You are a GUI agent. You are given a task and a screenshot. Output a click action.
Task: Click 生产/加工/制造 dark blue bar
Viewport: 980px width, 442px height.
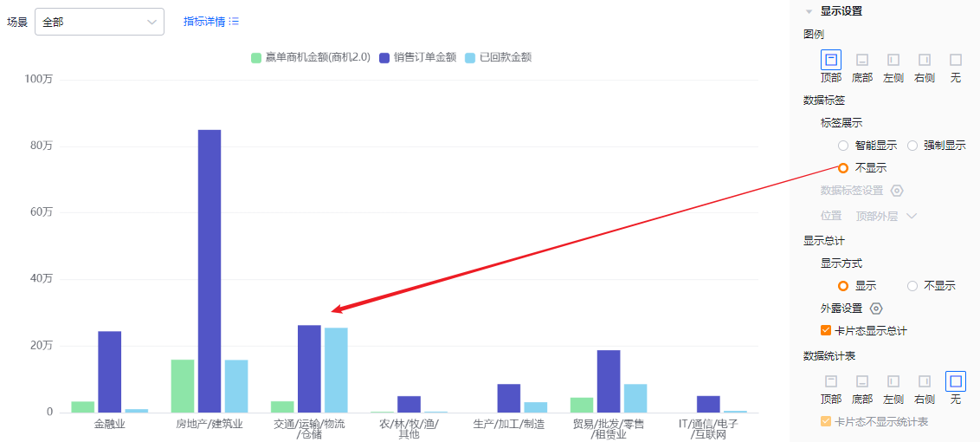point(509,398)
